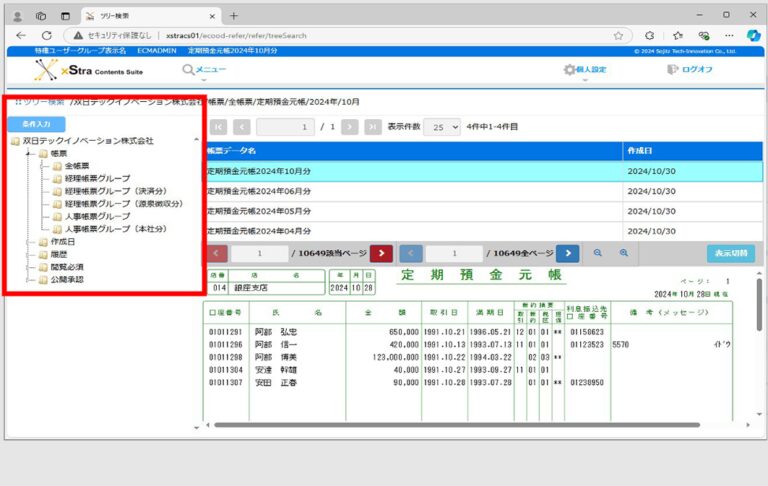Expand the 作成日 tree folder
768x486 pixels.
click(29, 242)
